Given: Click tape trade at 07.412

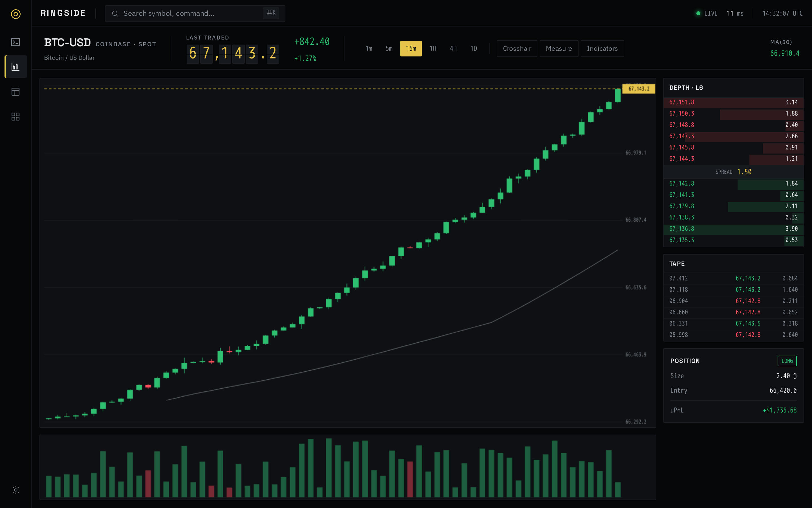Looking at the screenshot, I should (734, 279).
